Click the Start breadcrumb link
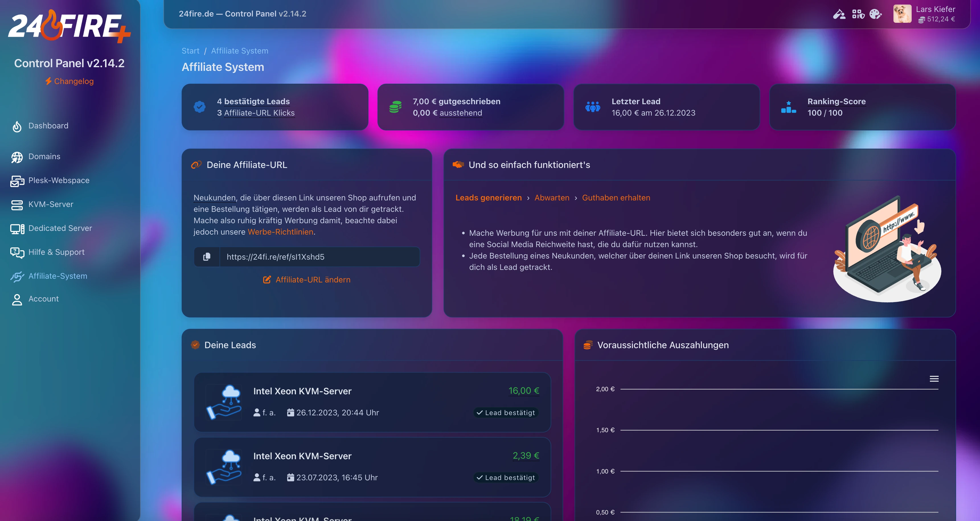This screenshot has height=521, width=980. point(190,51)
